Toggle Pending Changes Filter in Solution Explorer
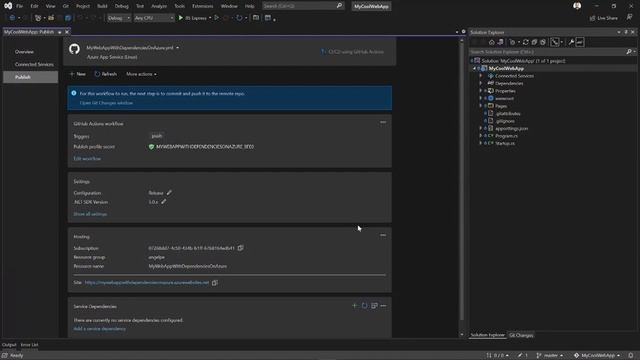Screen dimensions: 640x360 click(x=512, y=42)
